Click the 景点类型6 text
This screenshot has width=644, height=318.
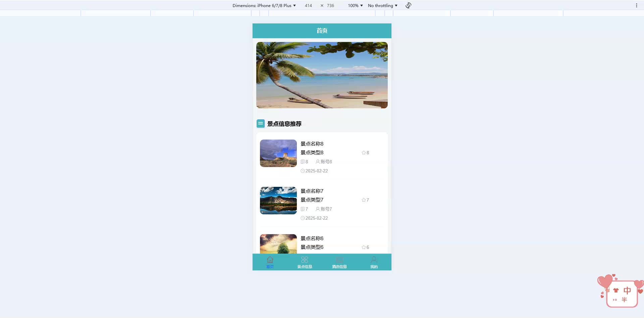[x=312, y=247]
